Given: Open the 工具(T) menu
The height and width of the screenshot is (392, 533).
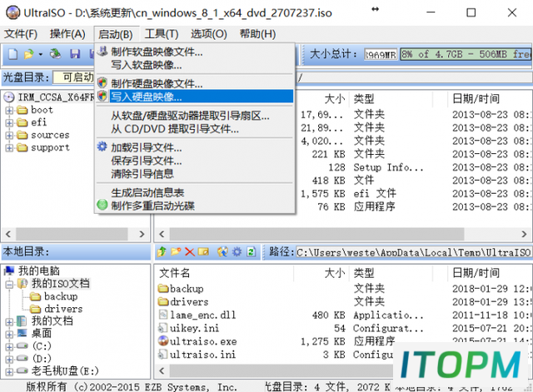Looking at the screenshot, I should (x=162, y=34).
